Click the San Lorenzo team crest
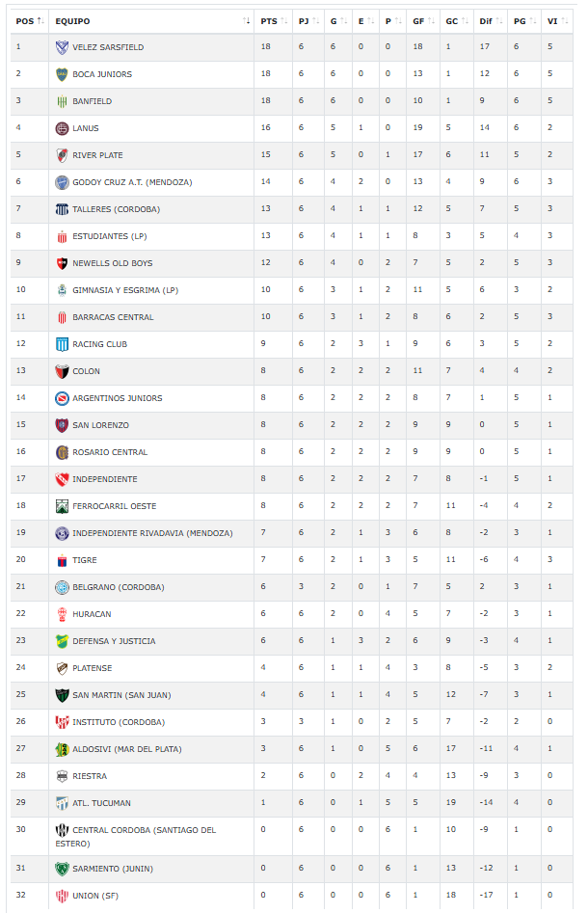The width and height of the screenshot is (588, 913). 62,425
